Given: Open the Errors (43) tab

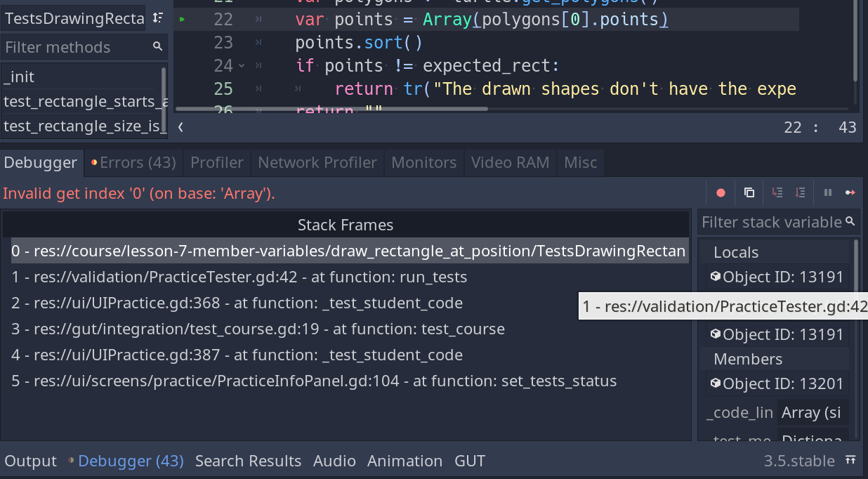Looking at the screenshot, I should pyautogui.click(x=133, y=162).
